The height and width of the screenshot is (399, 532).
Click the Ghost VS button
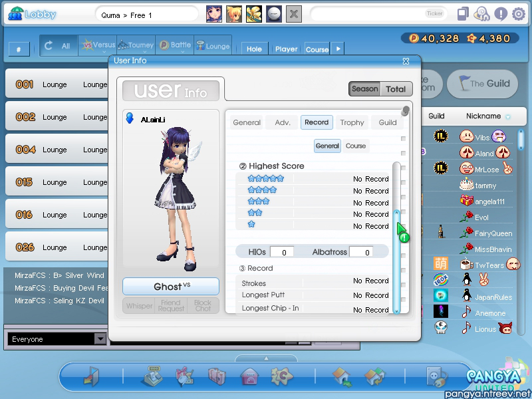pos(171,287)
